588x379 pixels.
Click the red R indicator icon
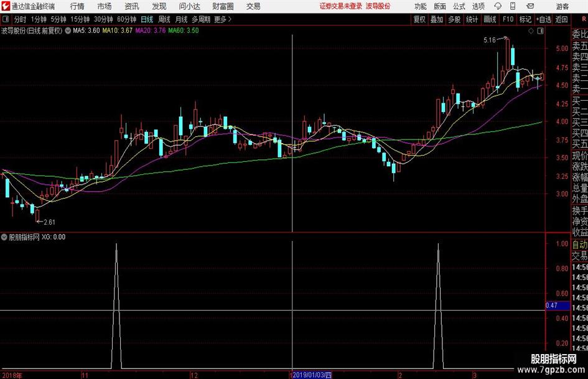click(x=584, y=19)
